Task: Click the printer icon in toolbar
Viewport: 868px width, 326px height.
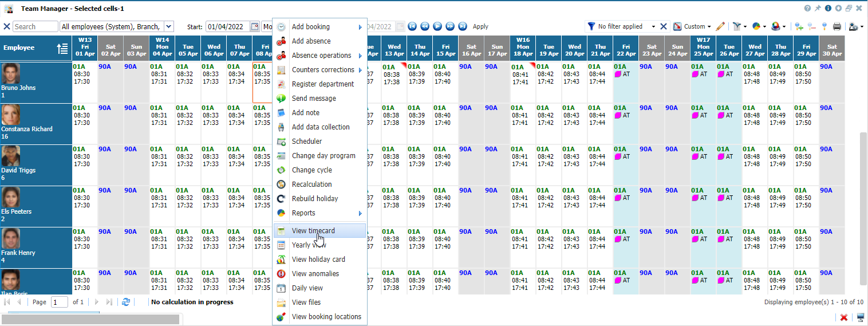Action: click(x=837, y=26)
